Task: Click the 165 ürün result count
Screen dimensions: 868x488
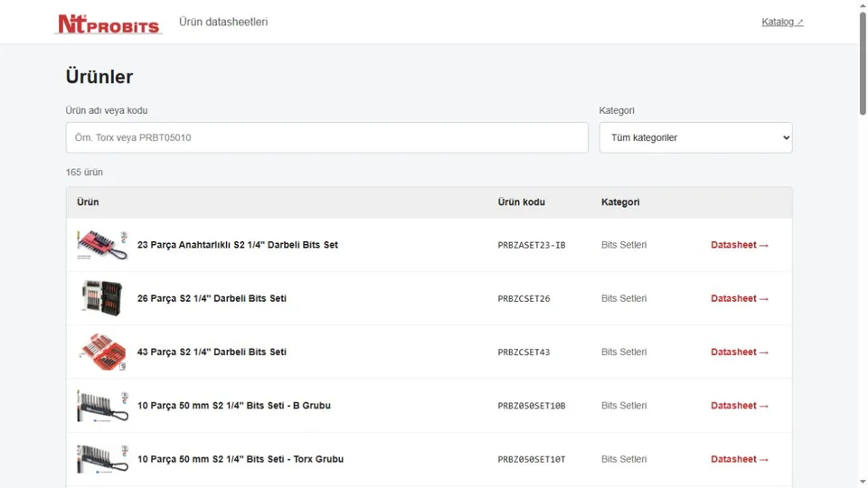Action: tap(84, 172)
